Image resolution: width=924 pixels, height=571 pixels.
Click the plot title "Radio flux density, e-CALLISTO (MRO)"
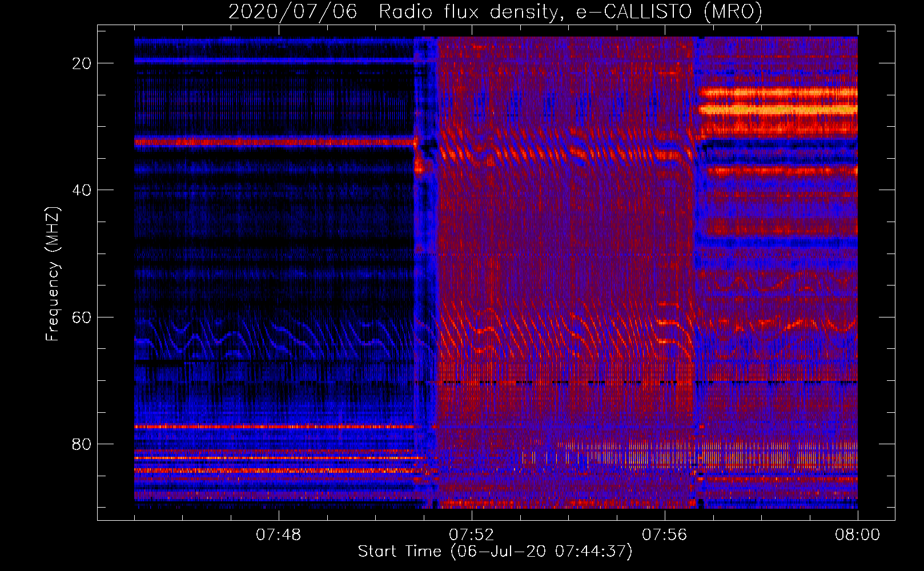(571, 12)
